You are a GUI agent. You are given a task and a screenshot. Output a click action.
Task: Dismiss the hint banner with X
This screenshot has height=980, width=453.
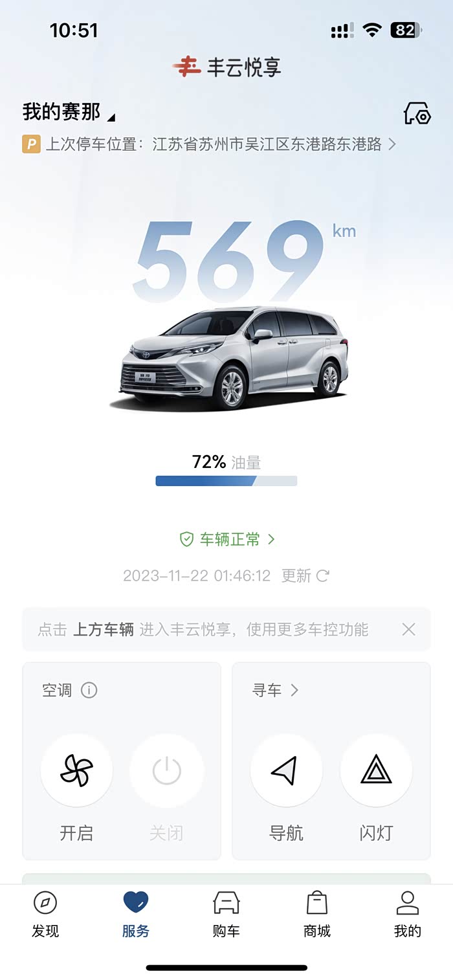point(408,629)
